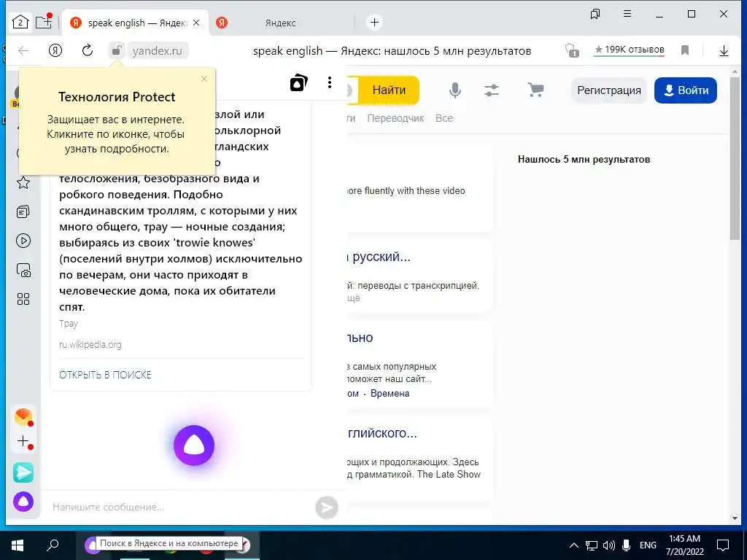Click the Регистрация button
Screen dimensions: 747x560
pos(609,90)
